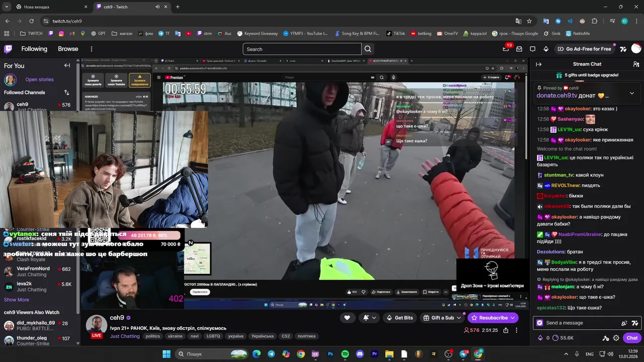Click the follow heart button for ceh9

tap(347, 318)
